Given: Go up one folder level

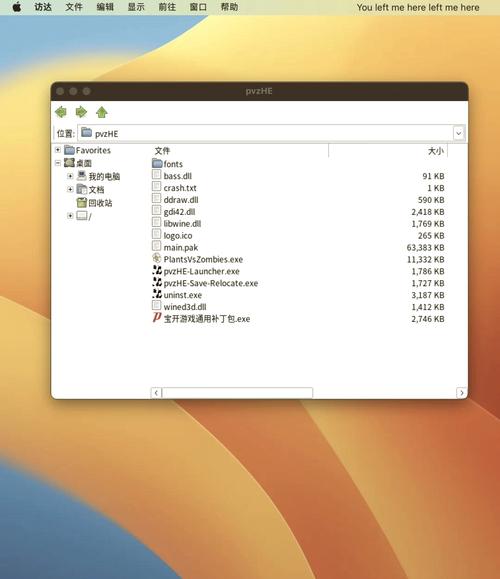Looking at the screenshot, I should tap(102, 112).
